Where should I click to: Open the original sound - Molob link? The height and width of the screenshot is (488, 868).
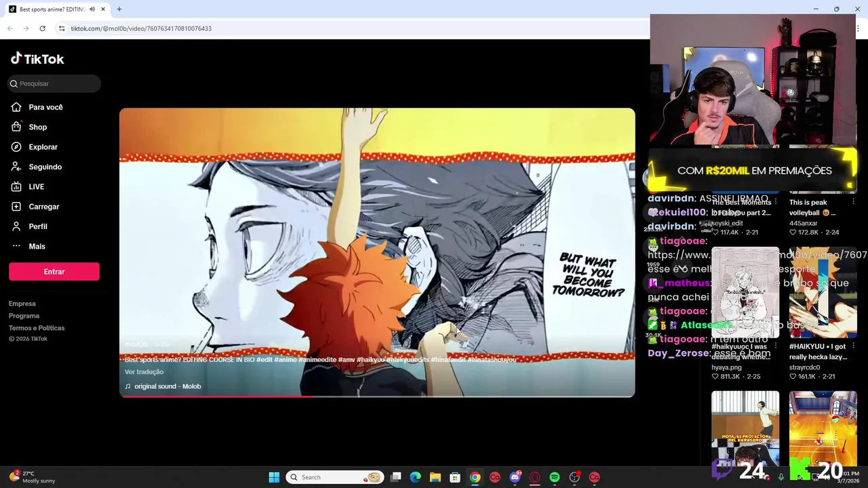167,386
